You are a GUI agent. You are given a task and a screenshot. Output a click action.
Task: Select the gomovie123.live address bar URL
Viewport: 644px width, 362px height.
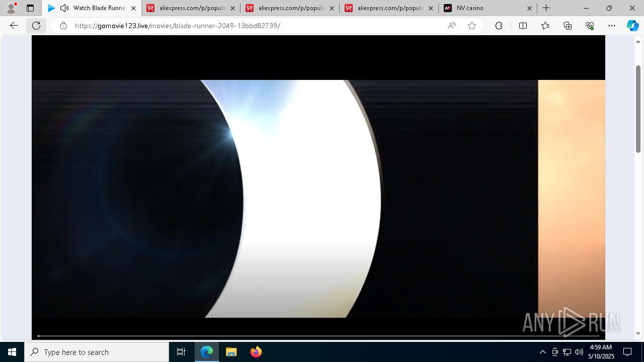[x=177, y=26]
